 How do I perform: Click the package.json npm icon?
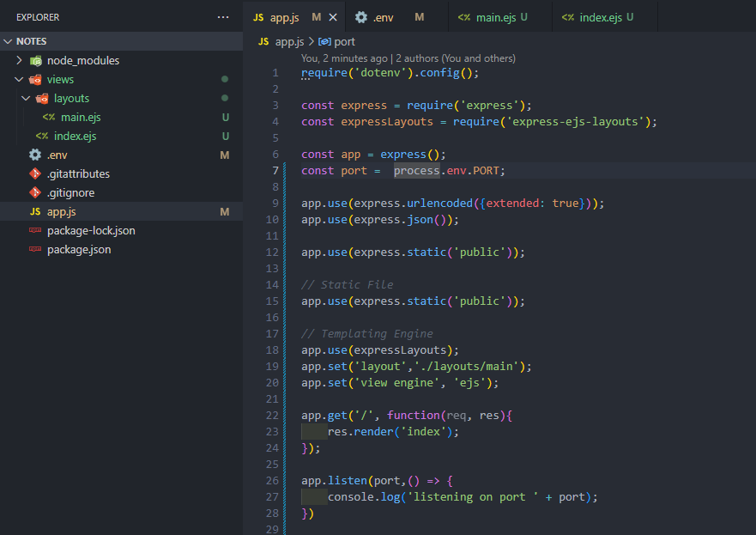35,250
